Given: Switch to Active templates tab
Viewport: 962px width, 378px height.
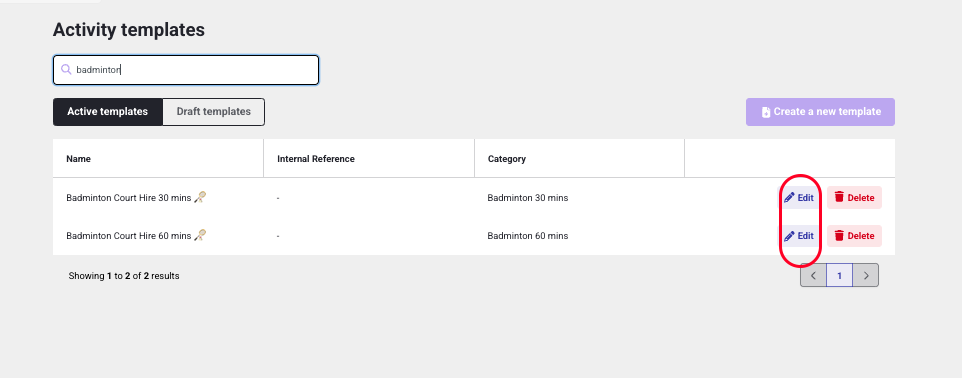Looking at the screenshot, I should [108, 112].
